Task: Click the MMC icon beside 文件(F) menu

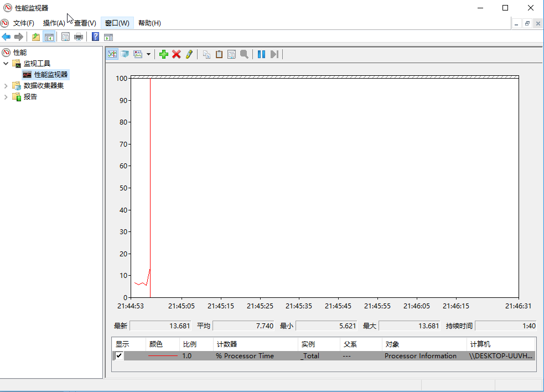Action: (5, 23)
